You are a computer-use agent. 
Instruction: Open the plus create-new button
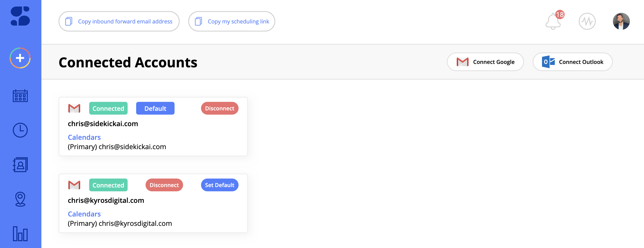pos(20,58)
